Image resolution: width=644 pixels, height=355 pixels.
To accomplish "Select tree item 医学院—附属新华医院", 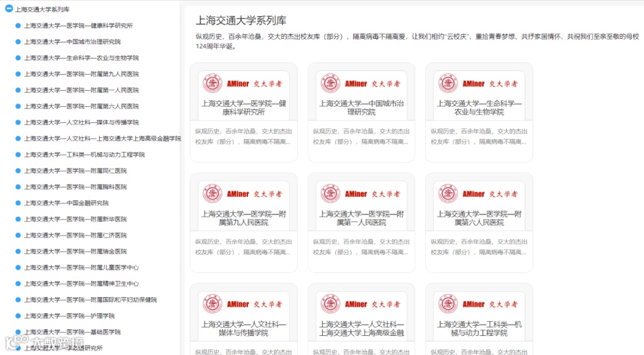I will [75, 219].
